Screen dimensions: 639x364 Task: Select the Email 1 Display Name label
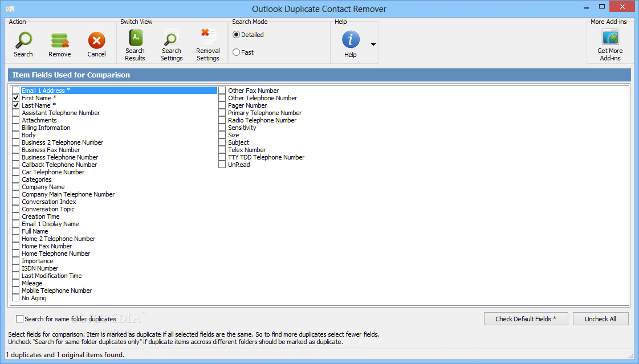coord(50,224)
